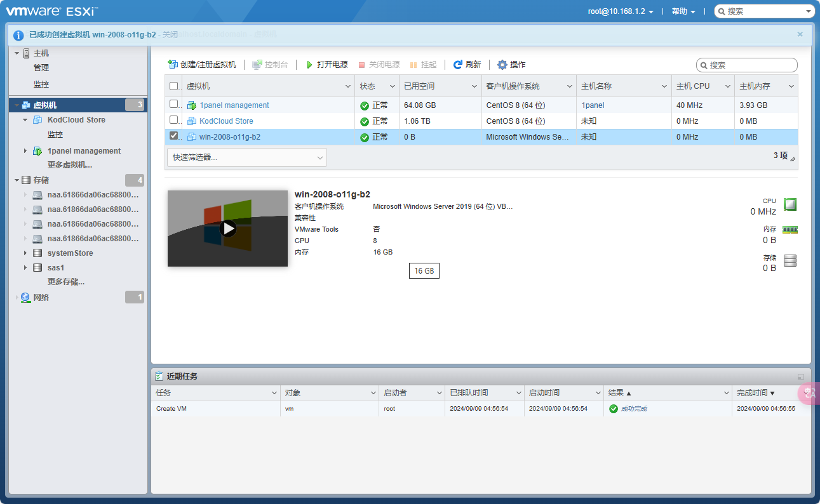Click the sas1 datastore icon
The width and height of the screenshot is (820, 504).
37,268
